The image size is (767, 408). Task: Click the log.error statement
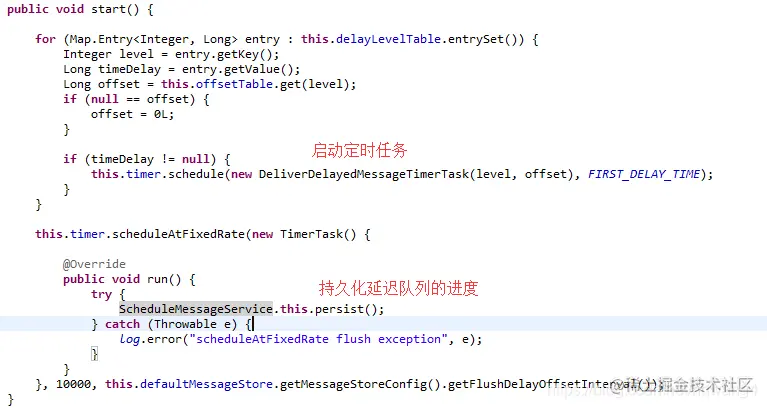coord(301,339)
